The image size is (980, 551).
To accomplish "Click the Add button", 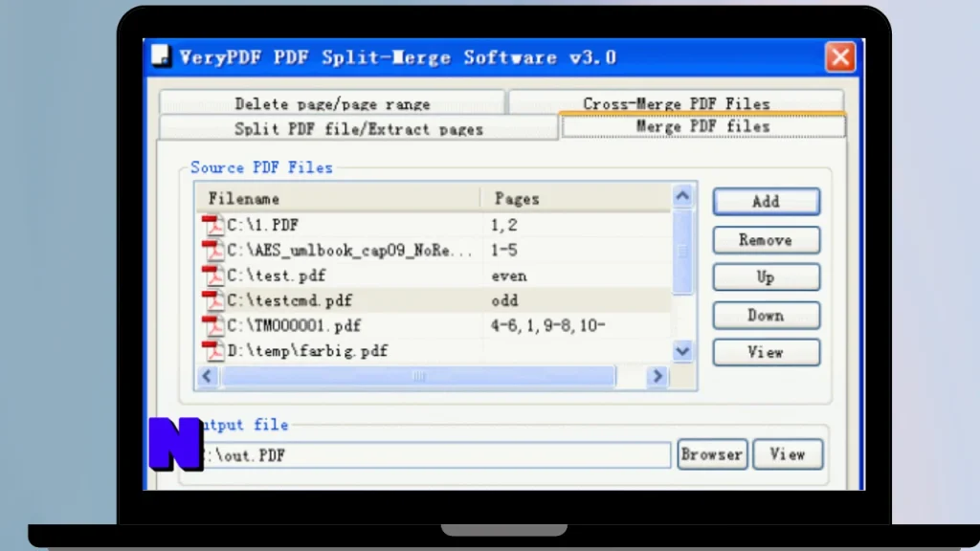I will coord(767,201).
